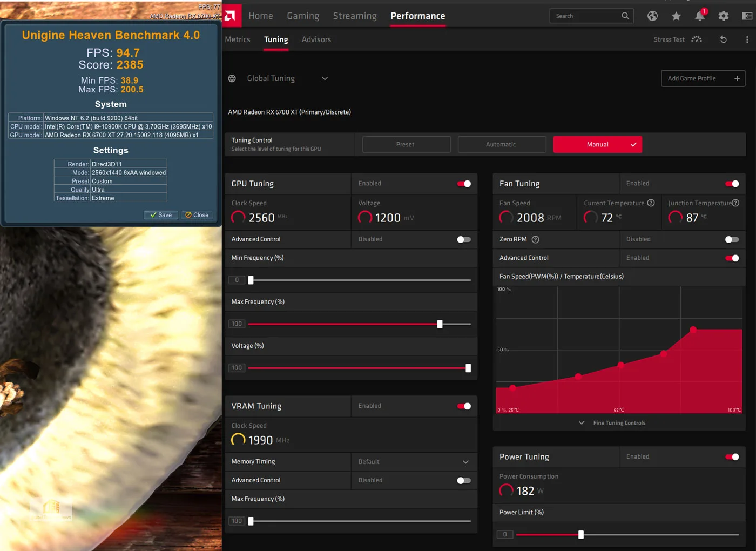Click the Zero RPM help icon

pos(536,239)
